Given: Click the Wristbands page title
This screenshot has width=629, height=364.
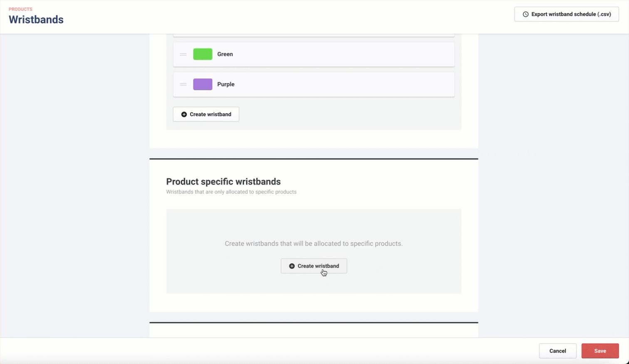Looking at the screenshot, I should pos(36,20).
